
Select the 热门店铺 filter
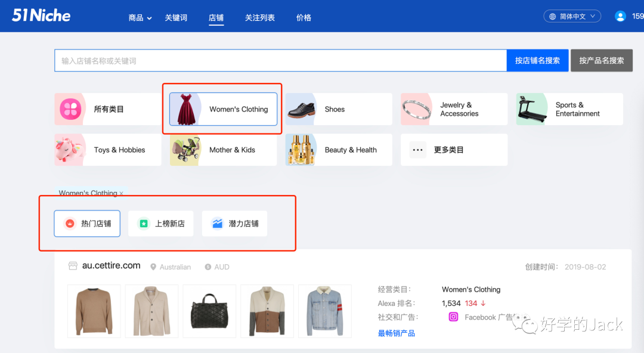click(87, 224)
